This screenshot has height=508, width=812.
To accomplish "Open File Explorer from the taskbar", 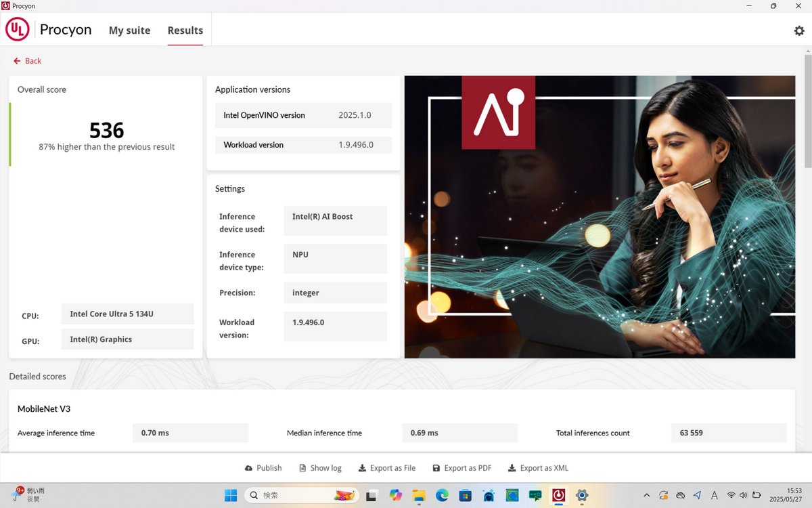I will tap(419, 495).
